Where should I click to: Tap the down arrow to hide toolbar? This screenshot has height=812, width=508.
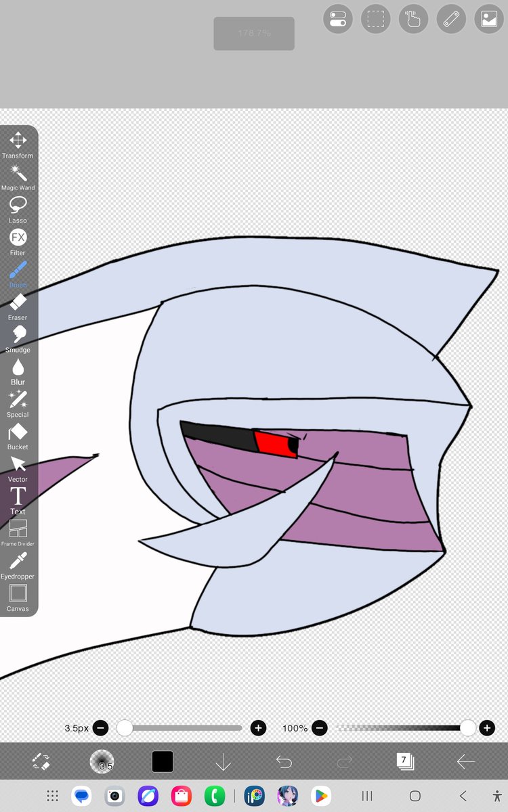point(224,763)
